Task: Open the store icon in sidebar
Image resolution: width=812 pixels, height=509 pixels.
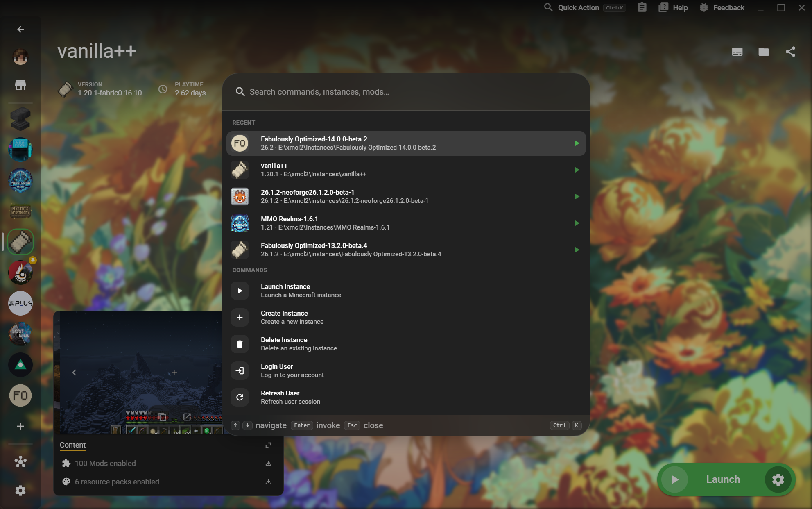Action: 20,85
